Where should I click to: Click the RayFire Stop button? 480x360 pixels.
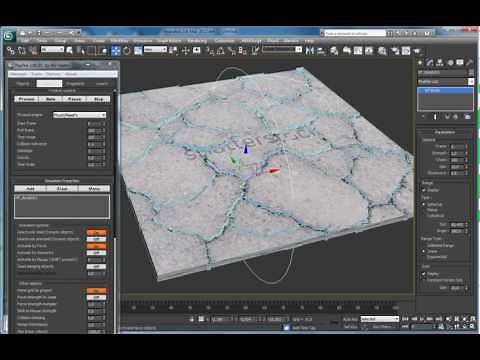(x=98, y=99)
